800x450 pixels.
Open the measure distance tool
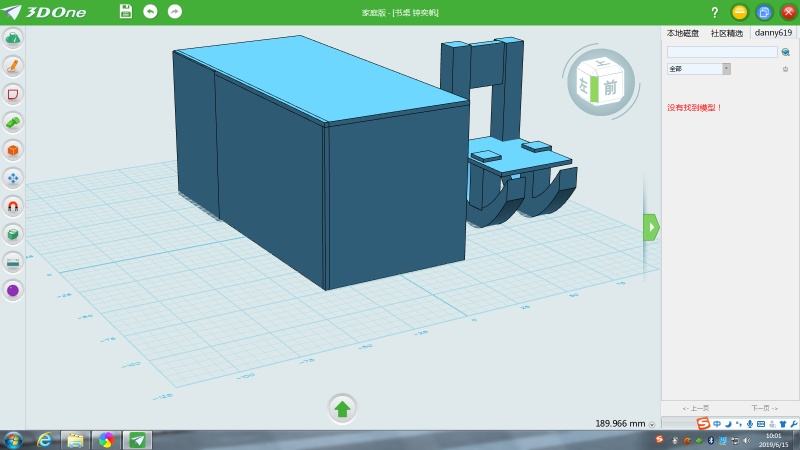tap(13, 262)
